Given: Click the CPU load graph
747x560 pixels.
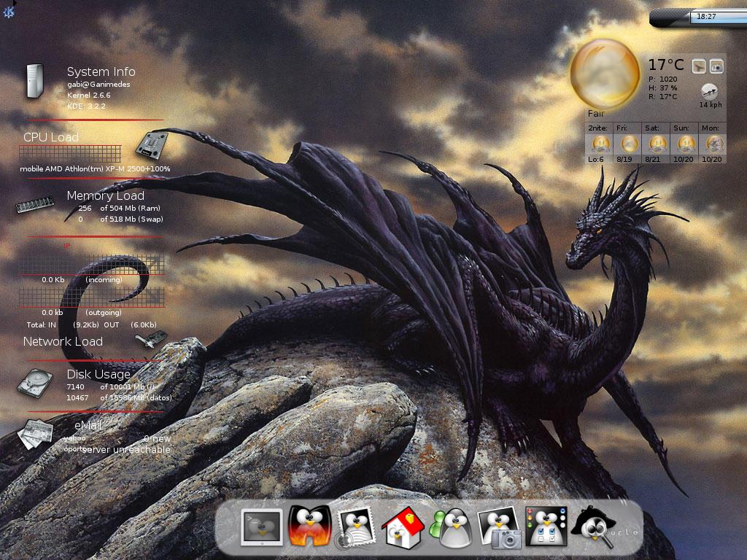Looking at the screenshot, I should tap(70, 154).
